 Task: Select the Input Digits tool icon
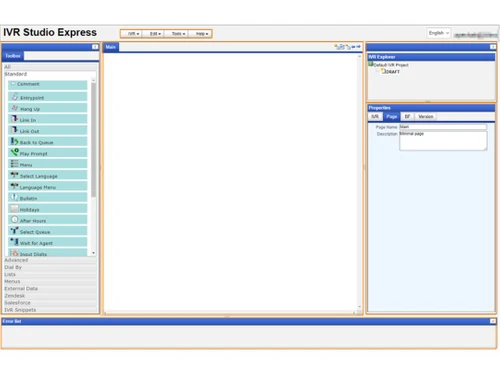click(14, 253)
